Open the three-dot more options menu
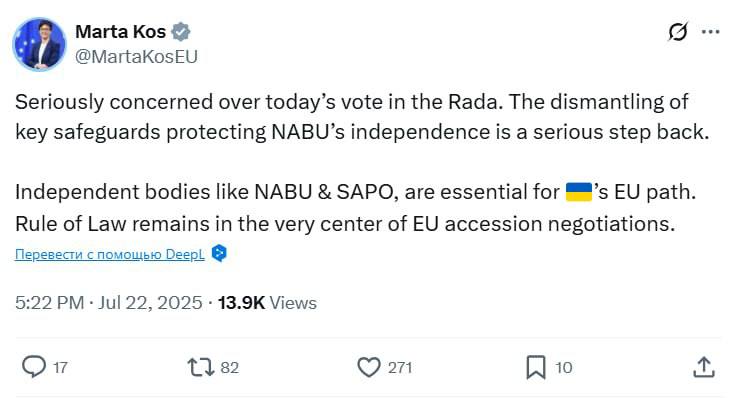Image resolution: width=742 pixels, height=398 pixels. 710,32
